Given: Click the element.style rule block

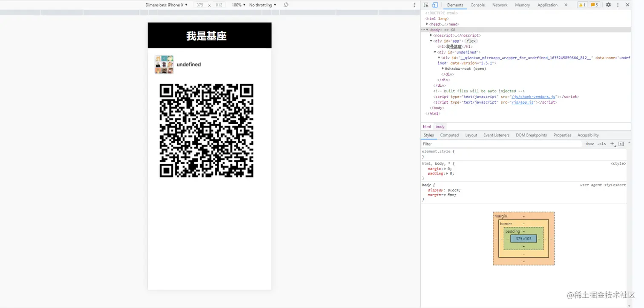Looking at the screenshot, I should click(524, 154).
